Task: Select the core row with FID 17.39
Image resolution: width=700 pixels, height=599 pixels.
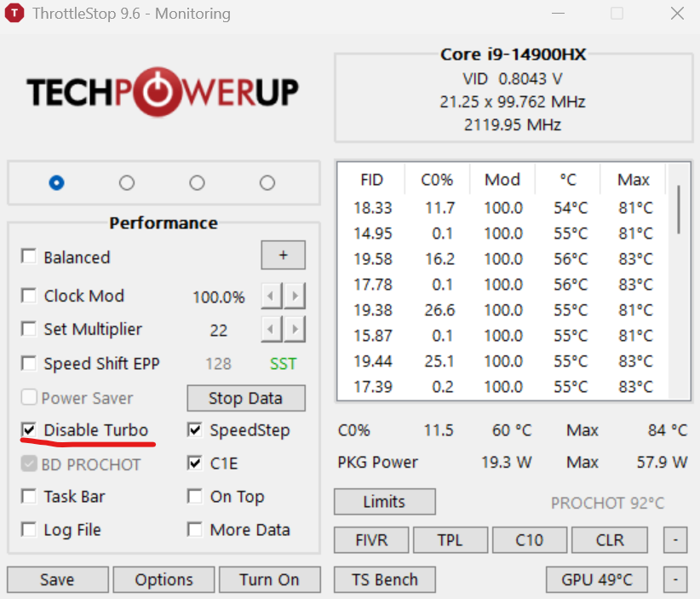Action: tap(503, 387)
